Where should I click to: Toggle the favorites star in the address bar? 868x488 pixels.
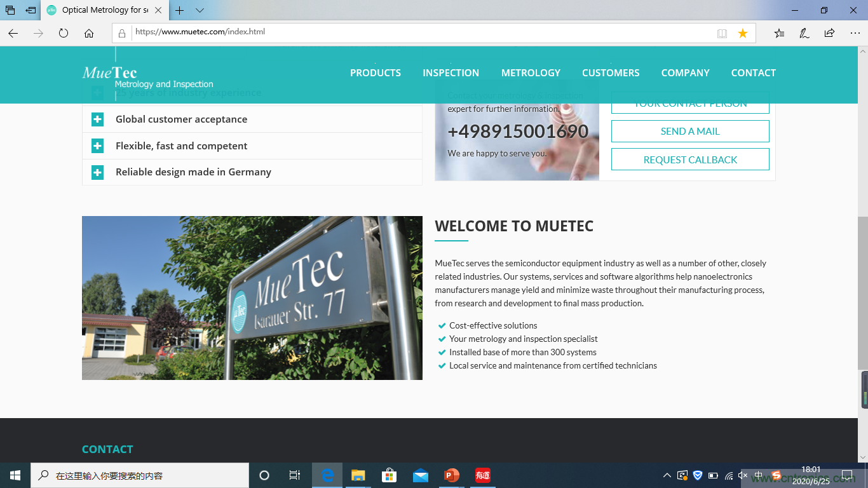(x=742, y=32)
